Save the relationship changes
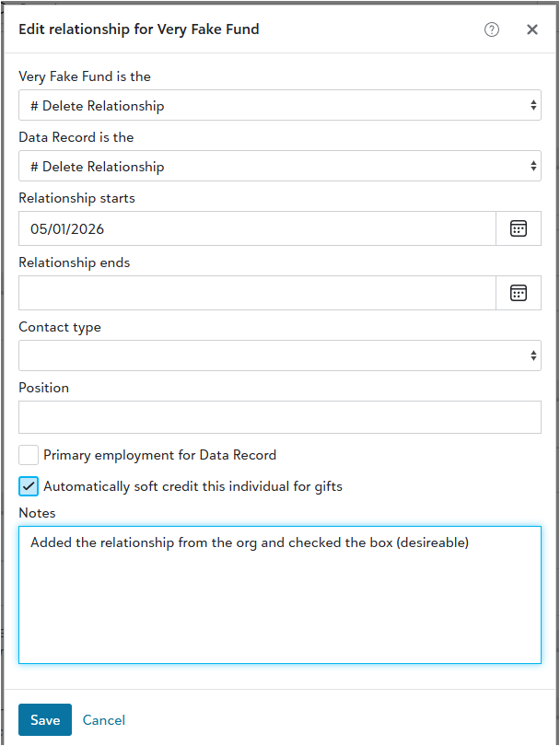The height and width of the screenshot is (746, 560). coord(45,720)
